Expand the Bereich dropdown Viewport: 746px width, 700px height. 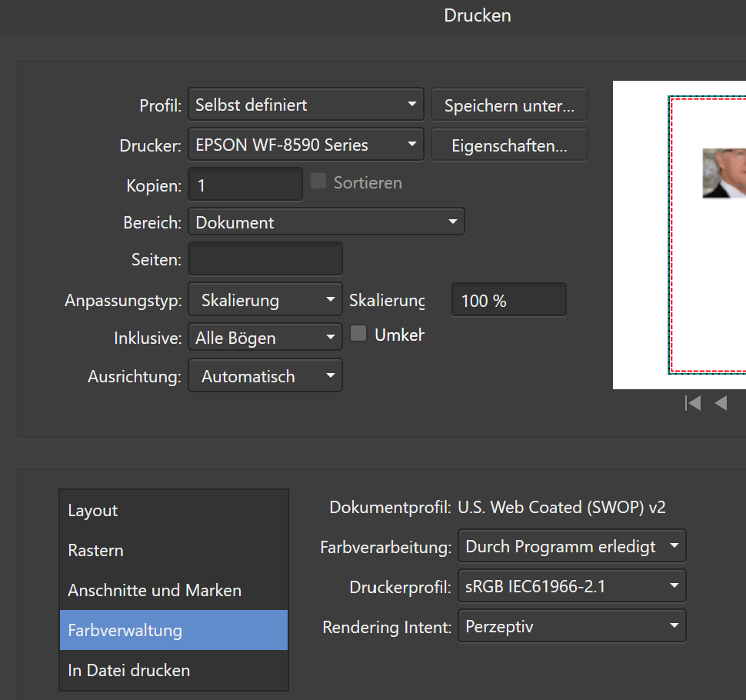pyautogui.click(x=326, y=222)
